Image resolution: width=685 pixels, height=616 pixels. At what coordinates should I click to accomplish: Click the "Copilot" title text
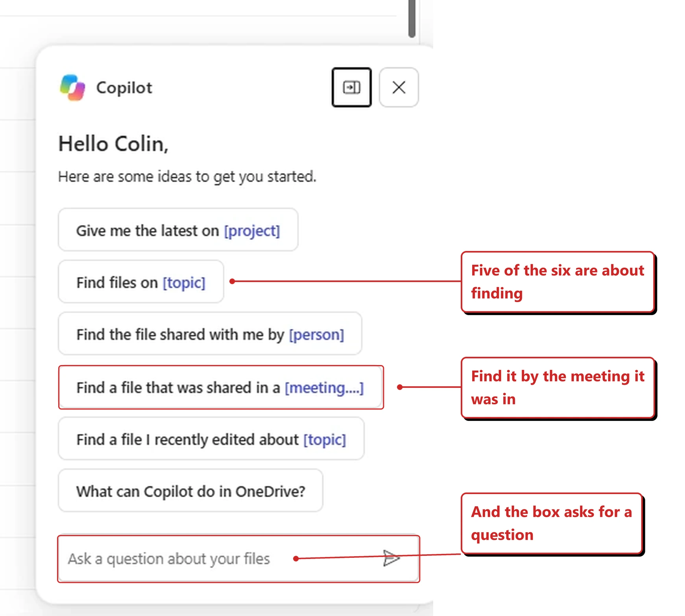[124, 88]
